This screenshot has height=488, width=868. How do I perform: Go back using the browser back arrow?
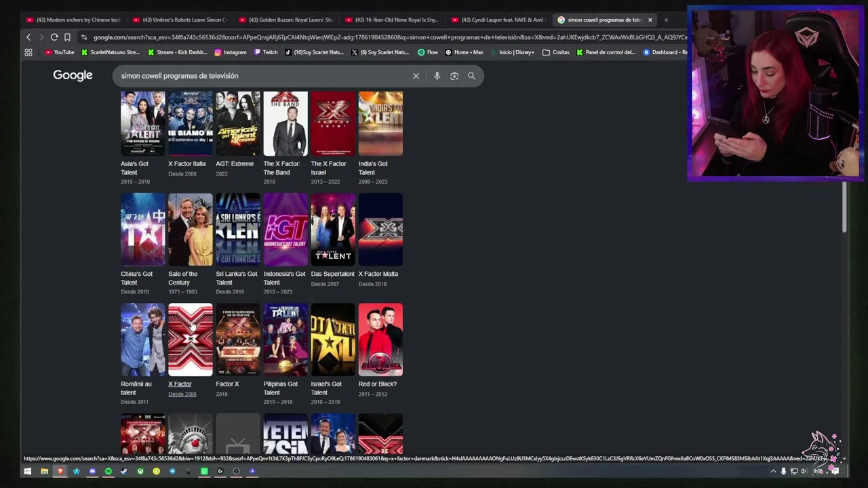click(28, 37)
